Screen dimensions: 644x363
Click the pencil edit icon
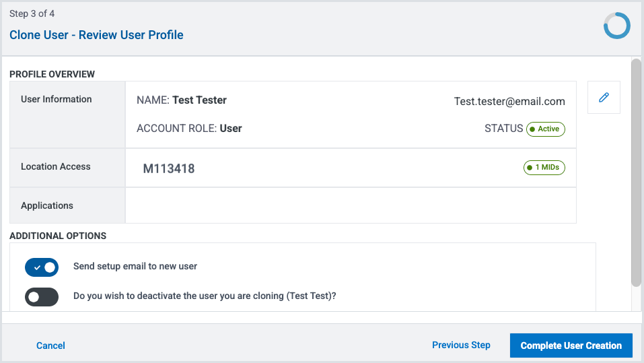(604, 98)
